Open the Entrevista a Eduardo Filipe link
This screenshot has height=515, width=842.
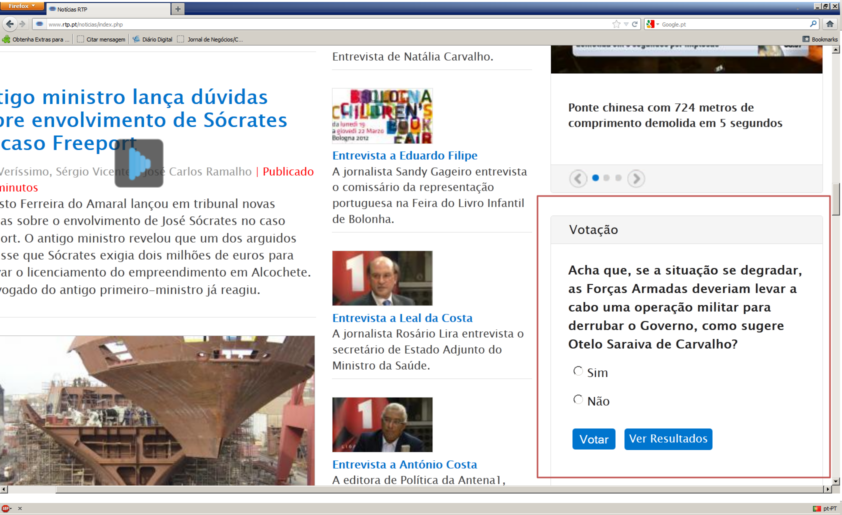404,156
